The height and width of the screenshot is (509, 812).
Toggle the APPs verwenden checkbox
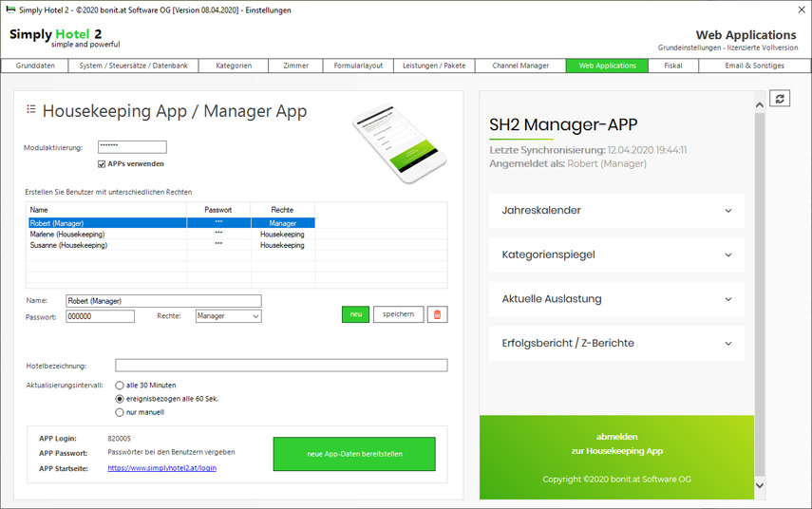(102, 164)
